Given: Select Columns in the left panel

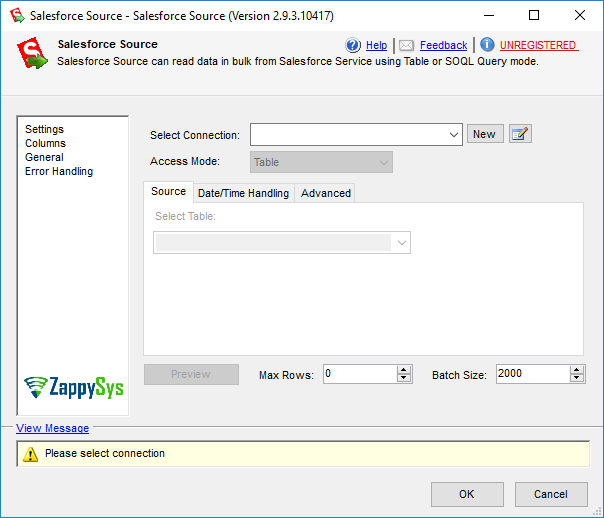Looking at the screenshot, I should coord(45,143).
